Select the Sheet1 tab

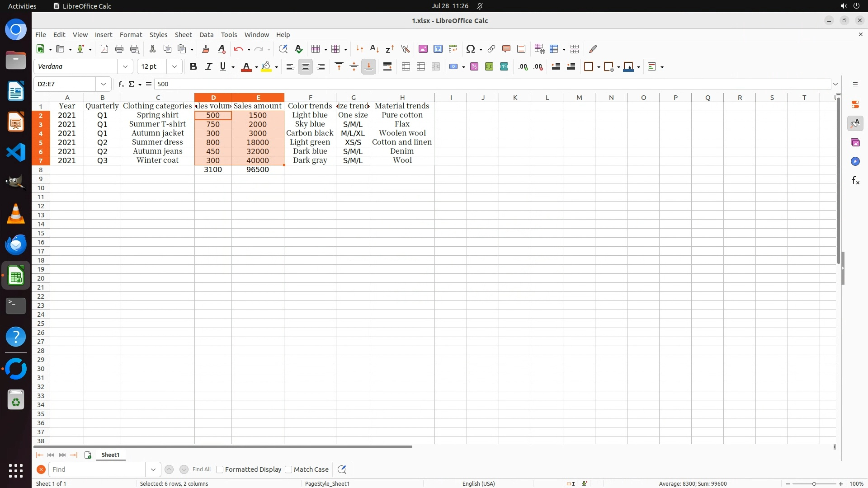click(110, 455)
